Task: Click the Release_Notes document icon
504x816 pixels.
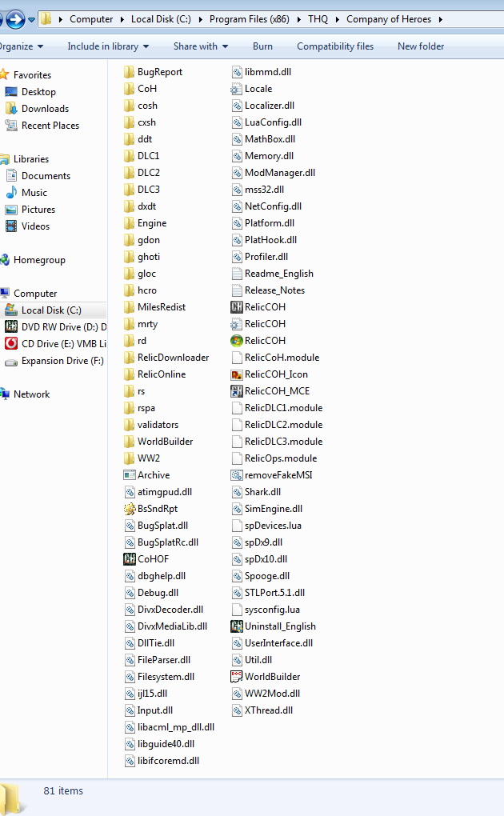Action: (236, 290)
